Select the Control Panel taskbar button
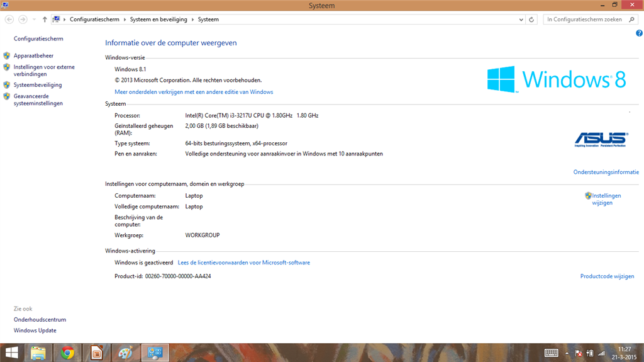644x362 pixels. (x=155, y=353)
